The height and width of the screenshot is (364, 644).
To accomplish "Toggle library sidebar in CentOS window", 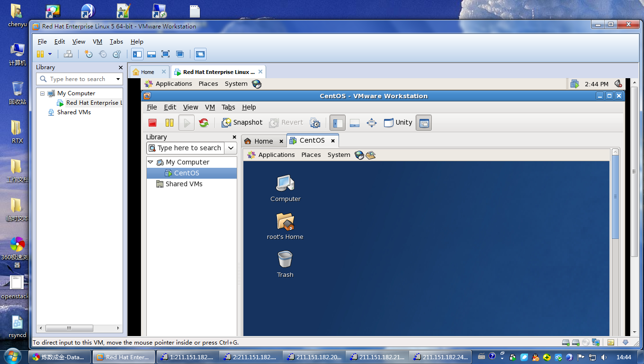I will pyautogui.click(x=338, y=123).
